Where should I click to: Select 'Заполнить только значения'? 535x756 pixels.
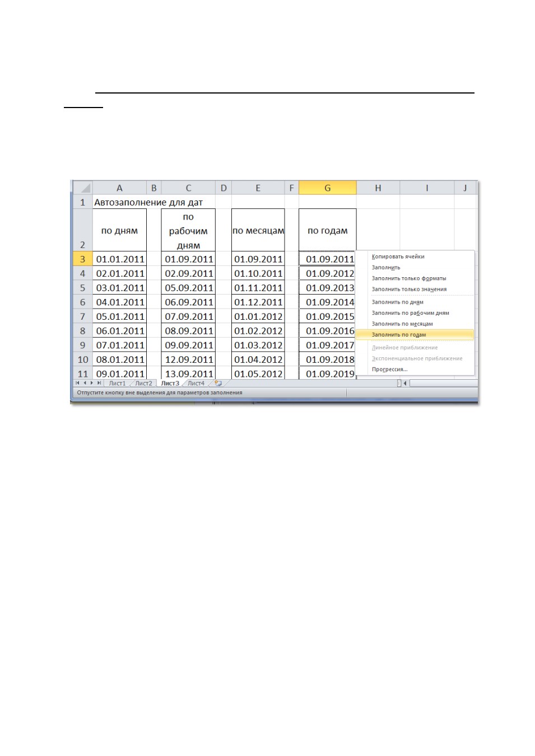415,289
